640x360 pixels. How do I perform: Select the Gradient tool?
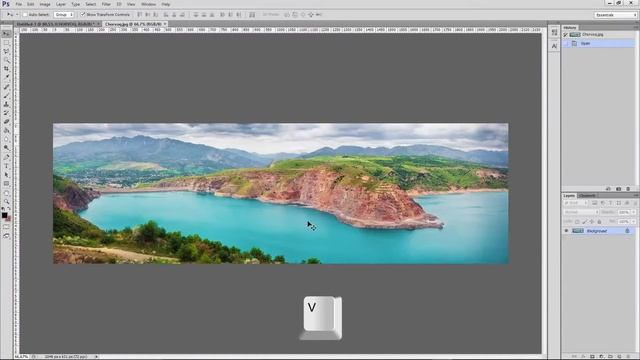pyautogui.click(x=6, y=130)
